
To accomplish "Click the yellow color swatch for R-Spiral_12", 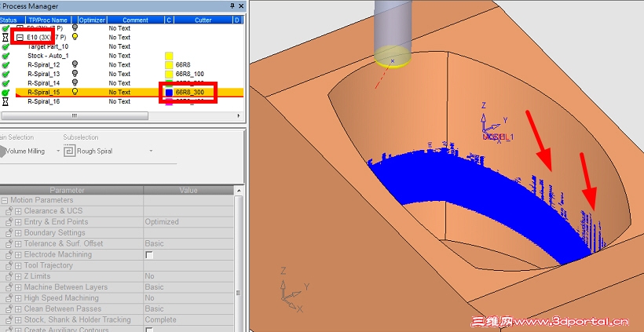I will (x=169, y=65).
